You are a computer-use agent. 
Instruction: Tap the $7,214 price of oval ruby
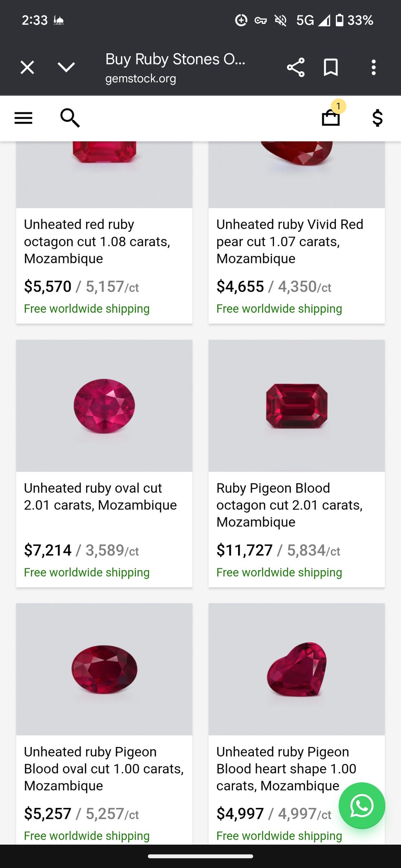click(48, 550)
